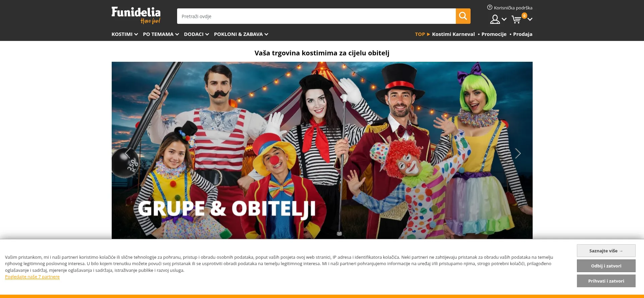Open the Prodaja link

pyautogui.click(x=523, y=34)
